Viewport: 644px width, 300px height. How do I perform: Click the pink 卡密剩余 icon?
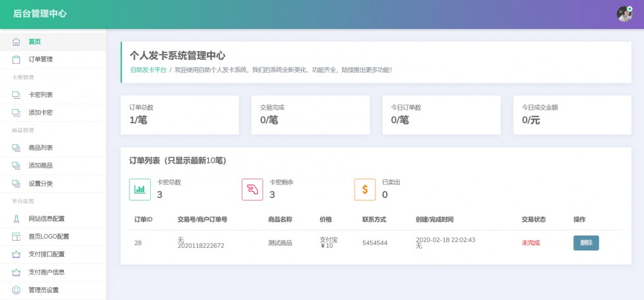[x=252, y=190]
